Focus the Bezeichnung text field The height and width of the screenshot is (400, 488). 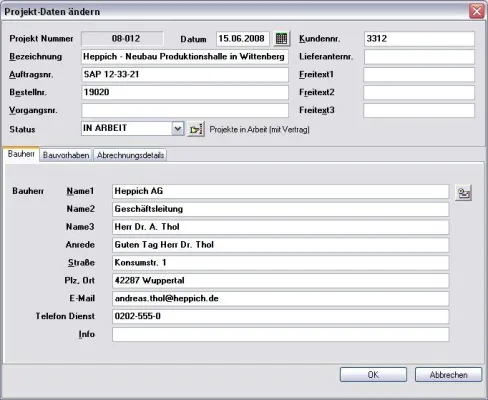[x=185, y=57]
